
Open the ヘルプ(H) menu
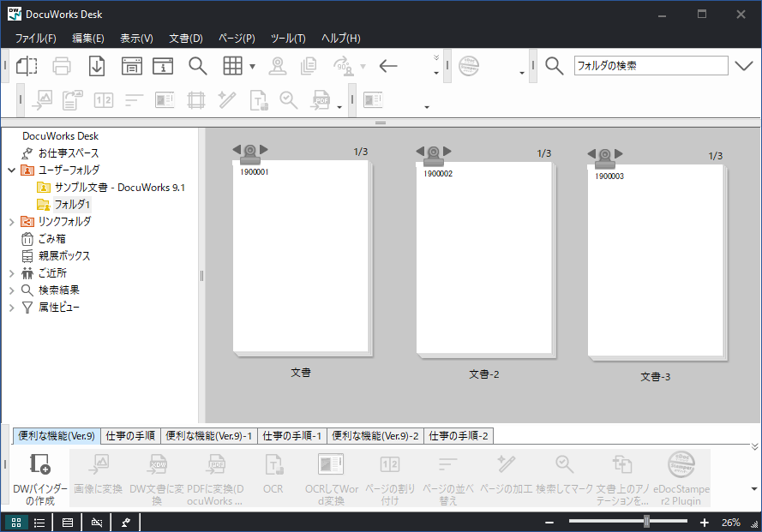(341, 38)
